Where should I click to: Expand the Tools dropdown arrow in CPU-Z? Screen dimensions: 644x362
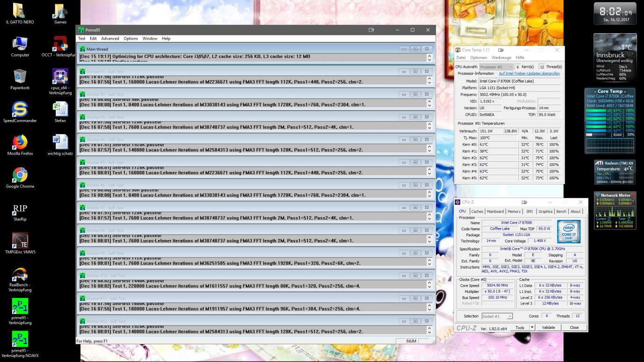(x=532, y=327)
